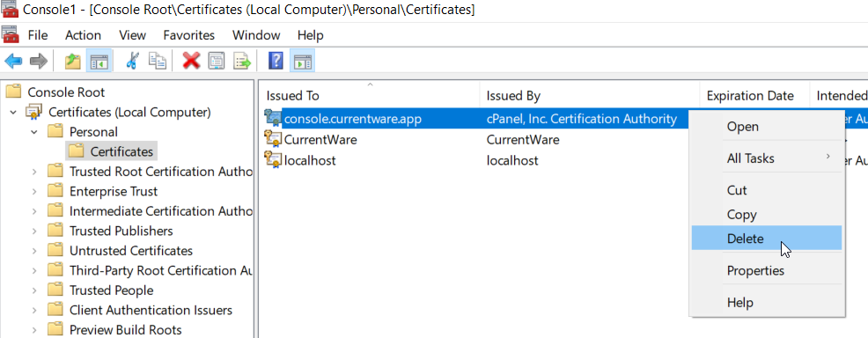Click the CurrentWare issuer cell
This screenshot has height=338, width=868.
pyautogui.click(x=523, y=139)
